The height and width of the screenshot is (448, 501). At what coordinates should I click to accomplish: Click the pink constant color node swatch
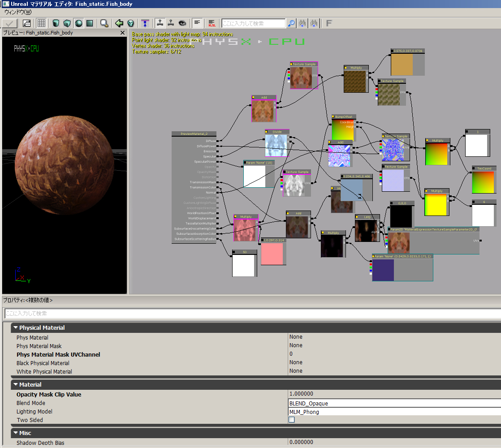pyautogui.click(x=272, y=254)
